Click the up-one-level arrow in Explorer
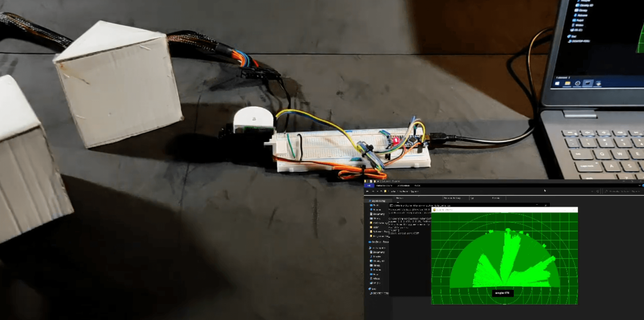The image size is (644, 320). click(x=381, y=191)
